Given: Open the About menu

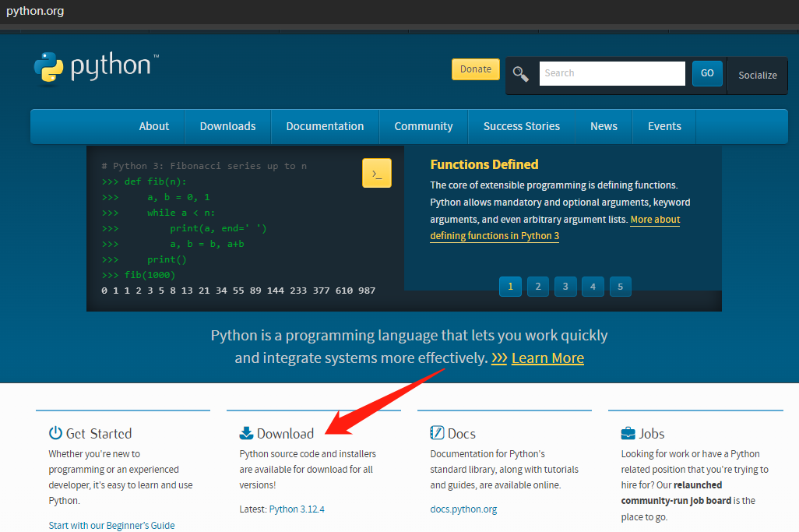Looking at the screenshot, I should pyautogui.click(x=154, y=126).
